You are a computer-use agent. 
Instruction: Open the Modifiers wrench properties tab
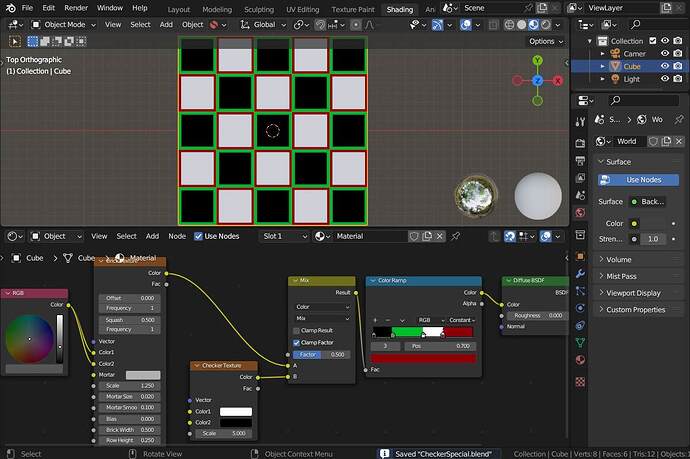tap(580, 273)
